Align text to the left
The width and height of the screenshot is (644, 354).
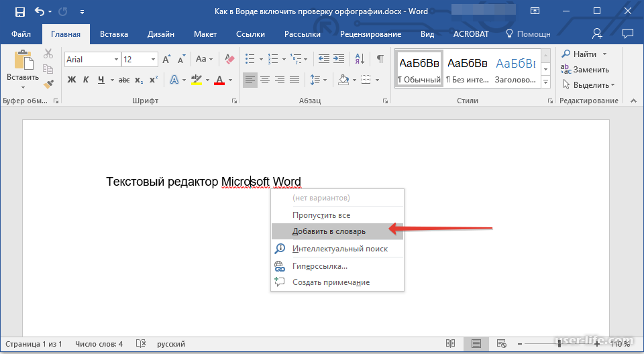tap(250, 80)
